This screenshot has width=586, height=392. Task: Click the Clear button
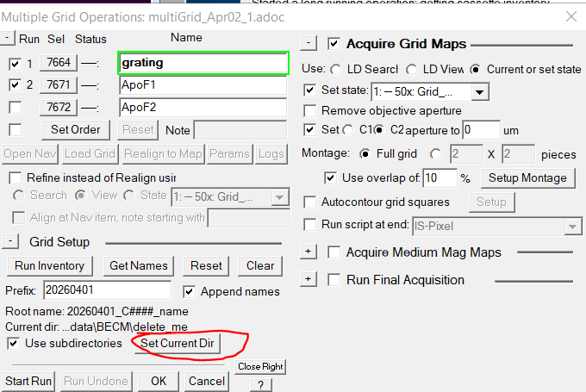pyautogui.click(x=260, y=265)
